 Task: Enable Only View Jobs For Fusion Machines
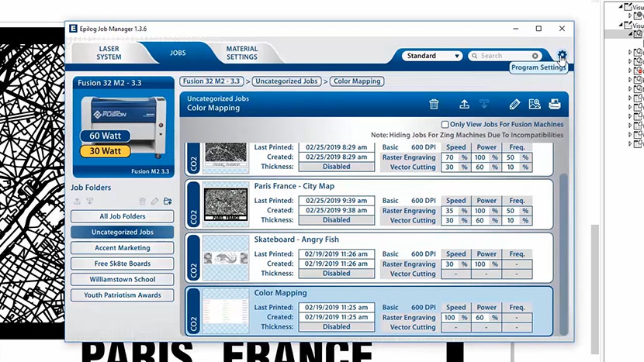tap(445, 124)
